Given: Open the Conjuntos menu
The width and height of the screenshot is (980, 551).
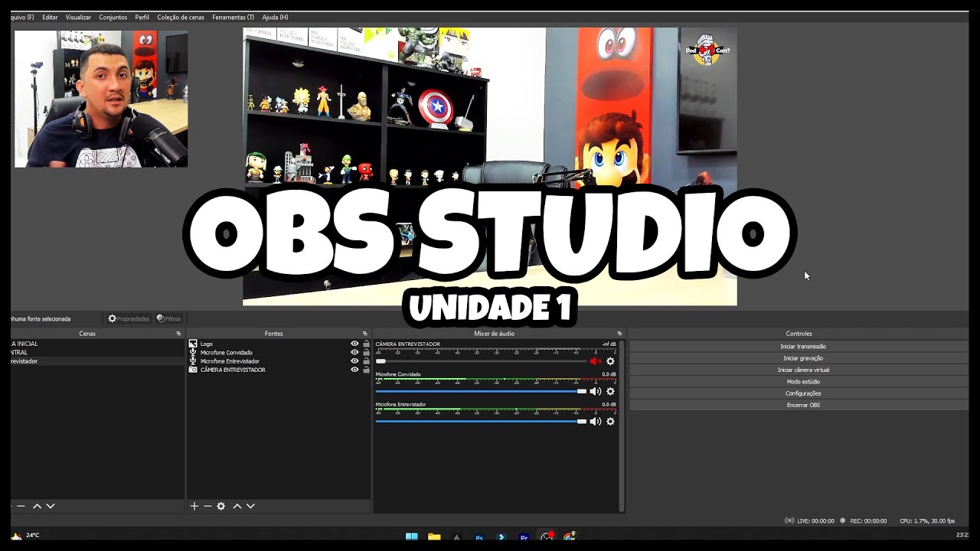Looking at the screenshot, I should (x=113, y=17).
